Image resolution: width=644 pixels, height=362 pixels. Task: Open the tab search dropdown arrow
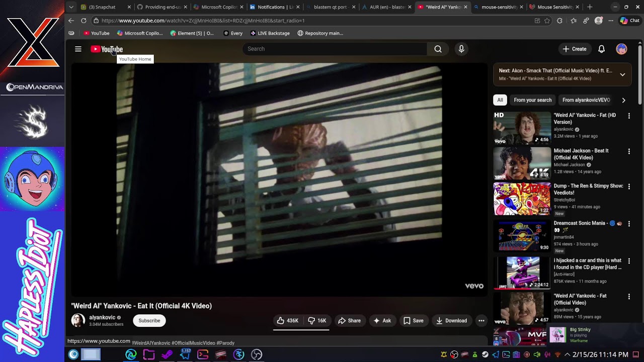71,7
